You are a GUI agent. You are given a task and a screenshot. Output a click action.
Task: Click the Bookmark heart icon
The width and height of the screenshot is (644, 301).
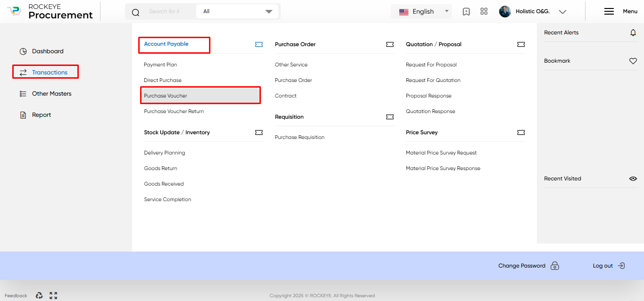click(633, 61)
